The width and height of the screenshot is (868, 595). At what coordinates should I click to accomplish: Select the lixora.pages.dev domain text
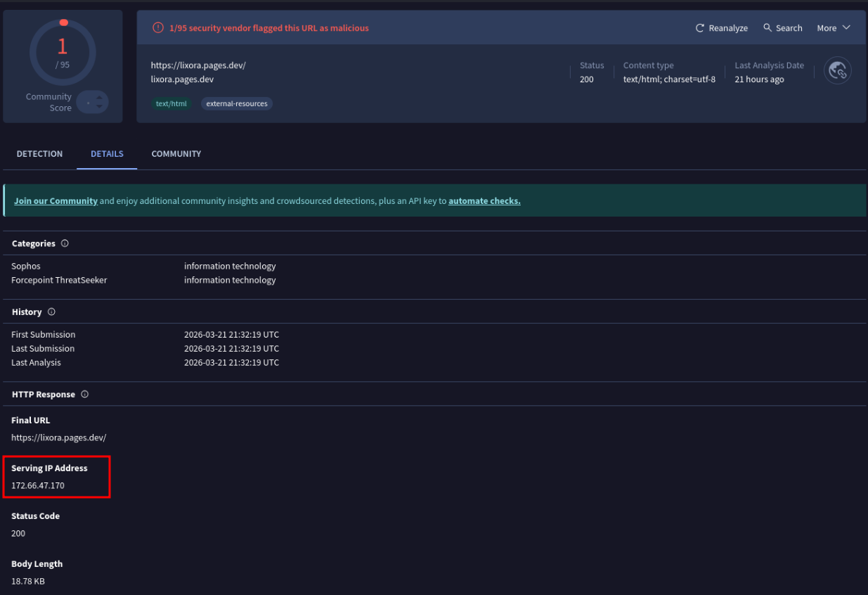[x=182, y=79]
